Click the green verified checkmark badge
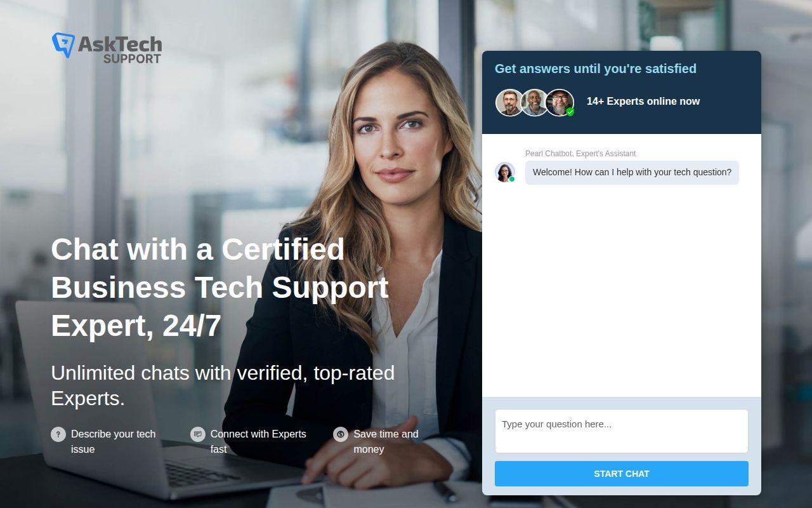The image size is (812, 508). click(570, 112)
